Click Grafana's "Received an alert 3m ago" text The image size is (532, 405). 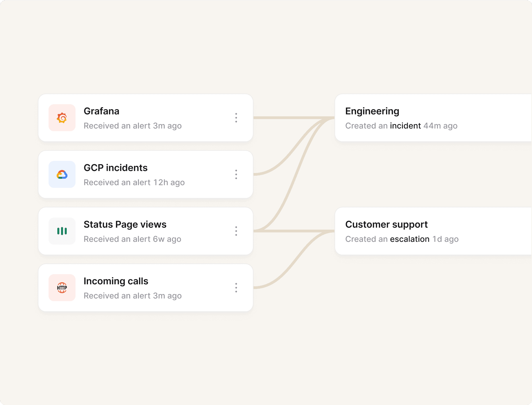[x=132, y=126]
